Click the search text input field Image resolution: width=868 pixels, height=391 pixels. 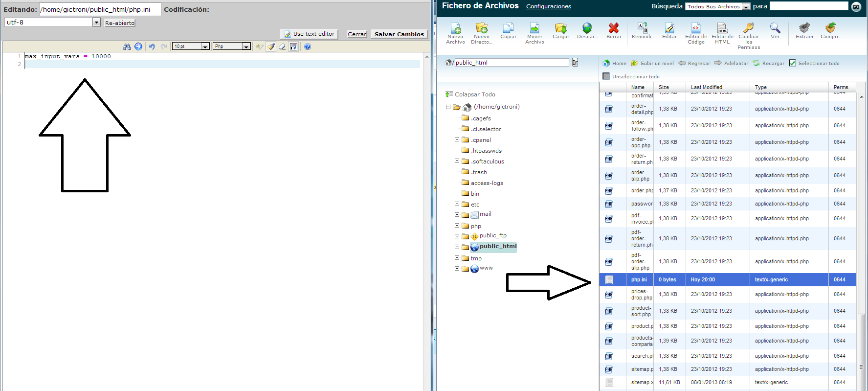click(809, 6)
